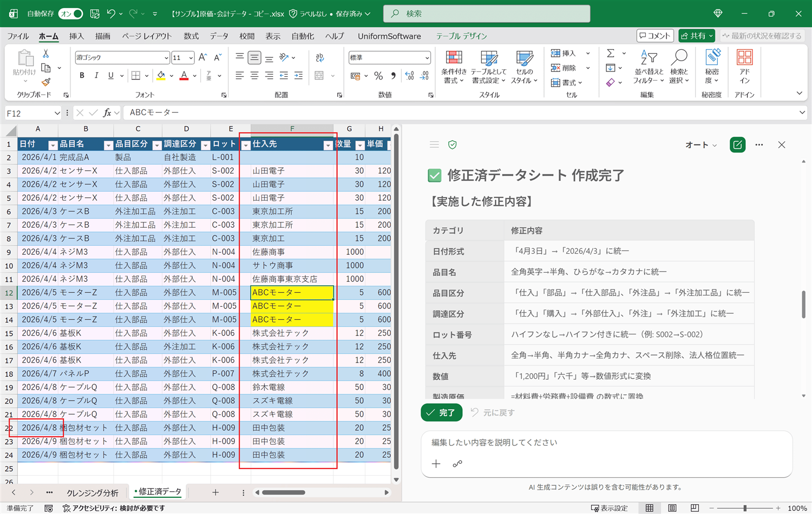The image size is (812, 514).
Task: Open the font name dropdown
Action: click(166, 57)
